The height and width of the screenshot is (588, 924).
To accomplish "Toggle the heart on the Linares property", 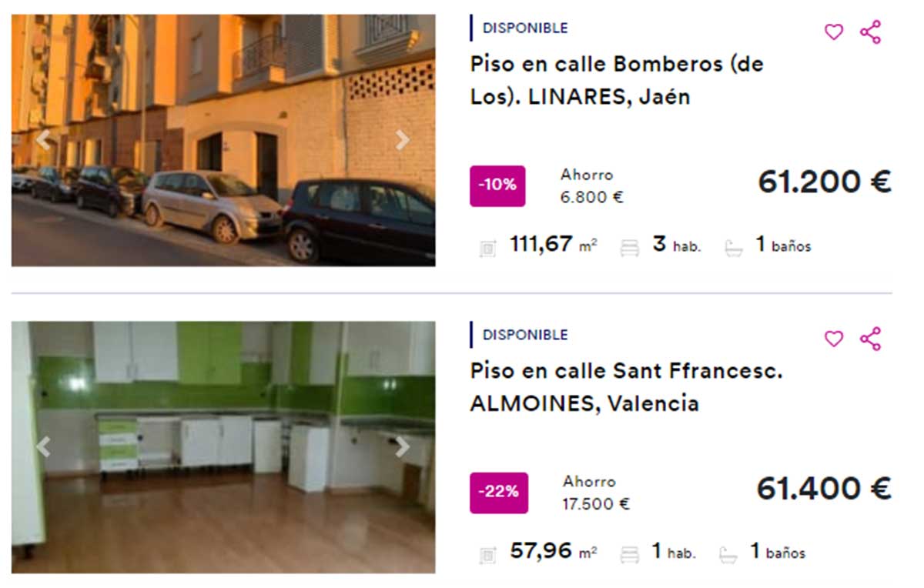I will pos(834,33).
